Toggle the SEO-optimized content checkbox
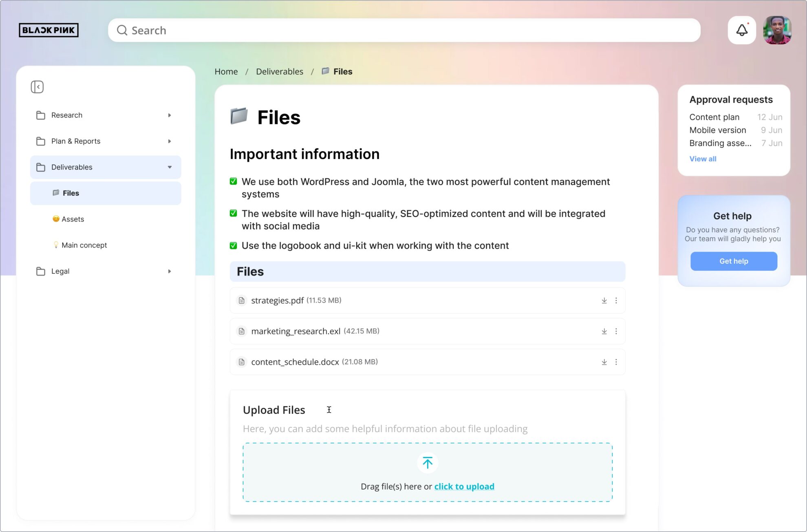The width and height of the screenshot is (807, 532). pyautogui.click(x=233, y=213)
